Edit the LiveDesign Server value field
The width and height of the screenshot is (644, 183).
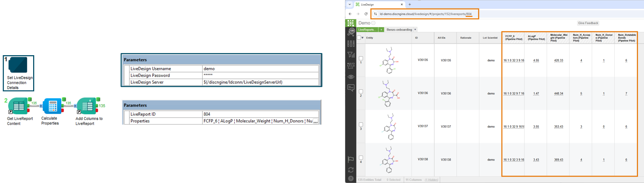click(x=260, y=82)
